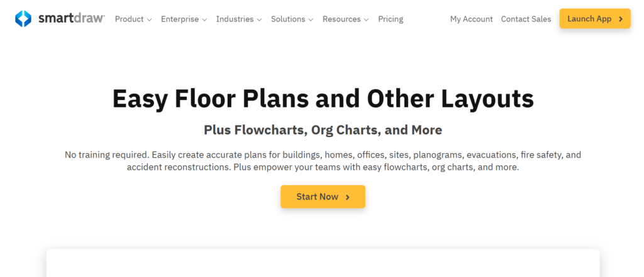Click the Contact Sales link

(526, 19)
